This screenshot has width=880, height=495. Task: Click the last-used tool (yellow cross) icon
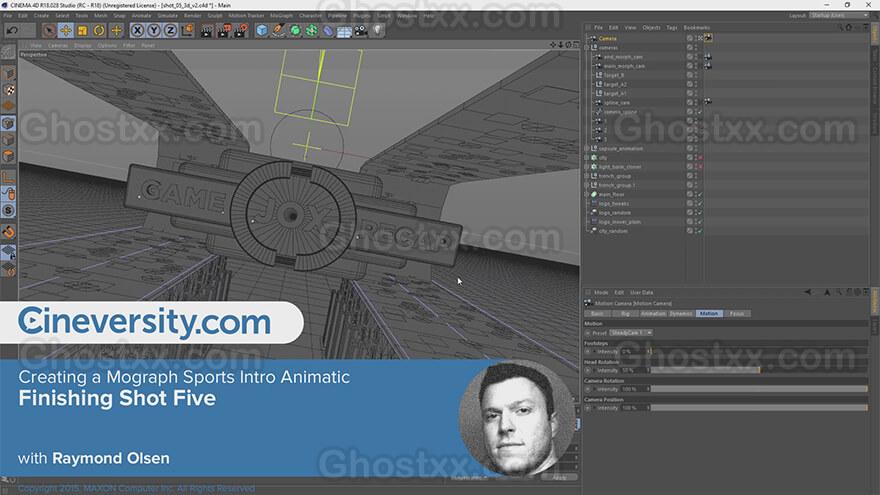click(116, 30)
